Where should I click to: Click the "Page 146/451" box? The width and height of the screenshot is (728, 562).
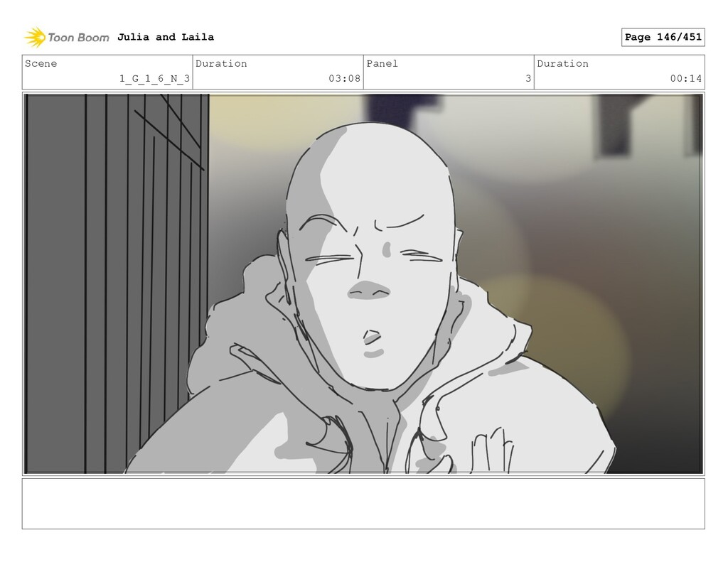click(663, 37)
